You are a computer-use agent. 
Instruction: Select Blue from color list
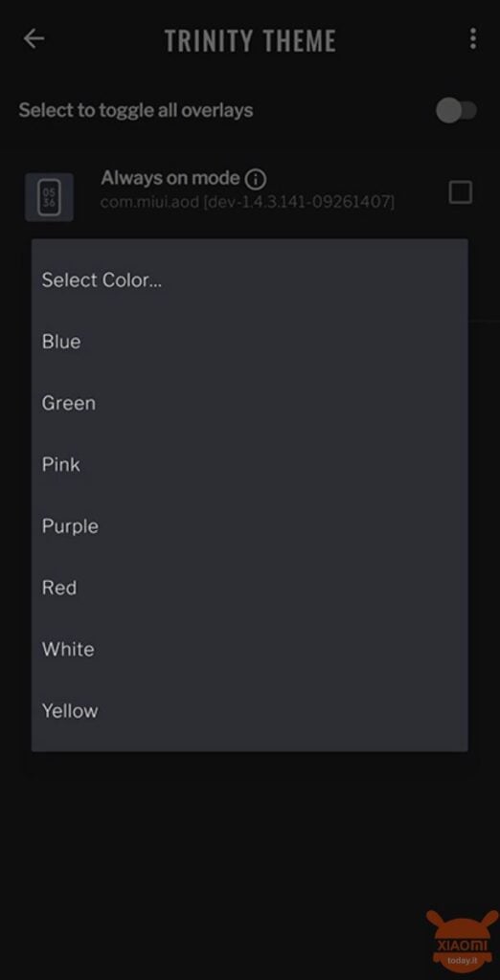coord(250,342)
